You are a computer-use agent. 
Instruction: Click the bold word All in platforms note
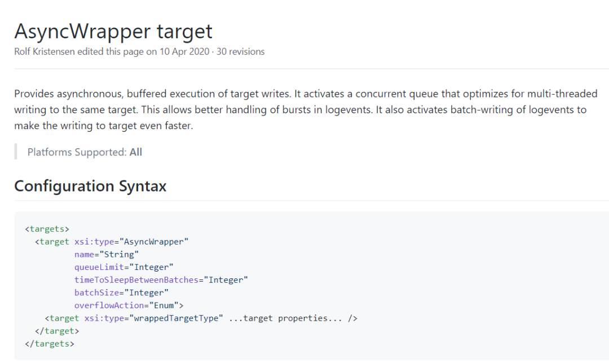click(x=136, y=152)
